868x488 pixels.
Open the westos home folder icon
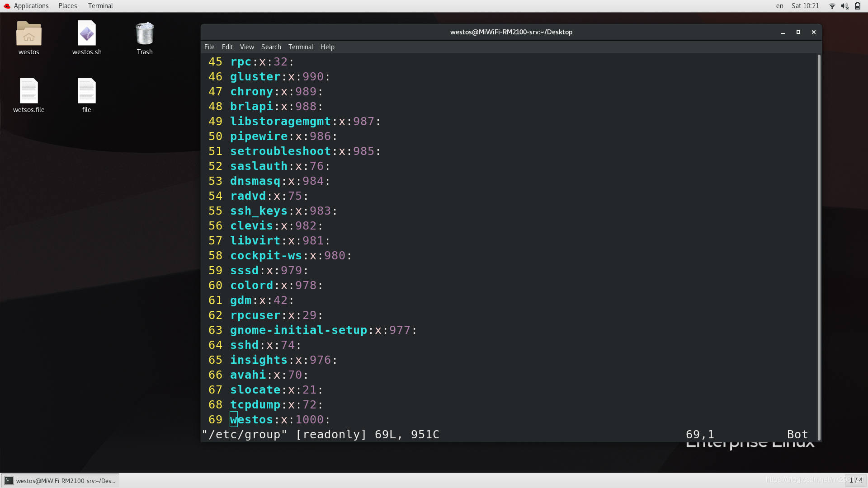[x=28, y=33]
